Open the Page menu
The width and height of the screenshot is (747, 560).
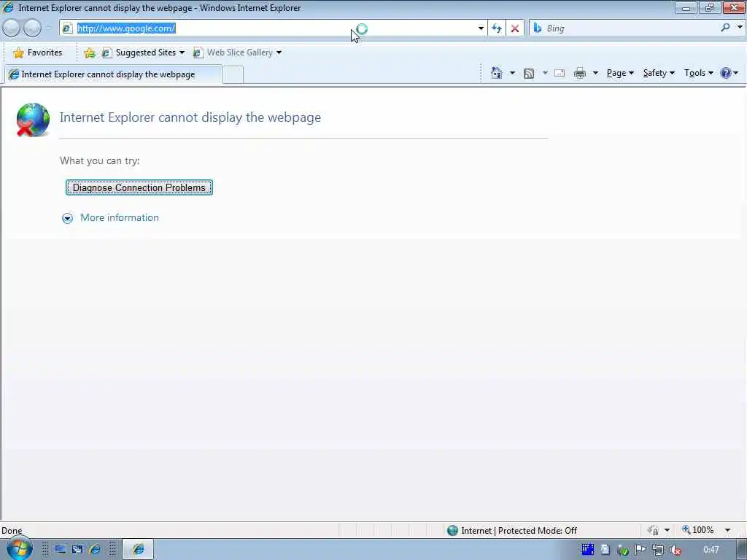pyautogui.click(x=620, y=73)
